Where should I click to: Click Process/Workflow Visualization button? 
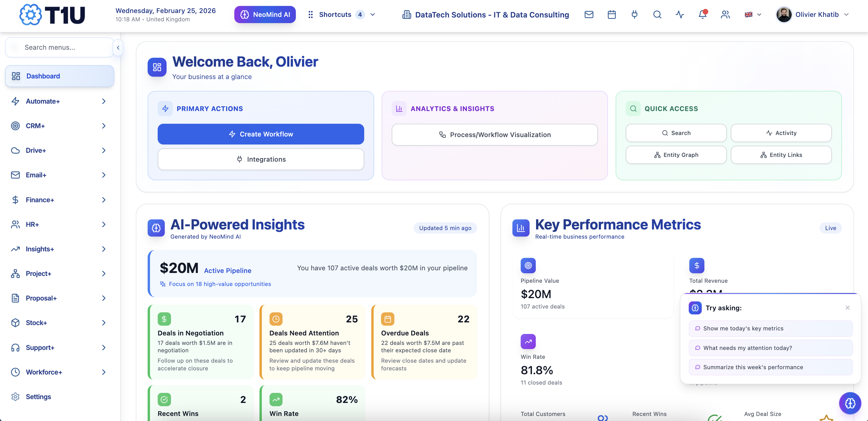point(494,135)
